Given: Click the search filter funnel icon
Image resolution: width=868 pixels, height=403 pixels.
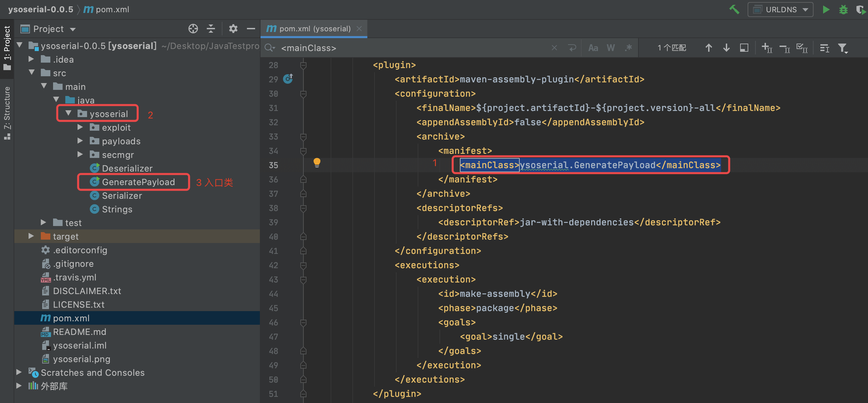Looking at the screenshot, I should [x=843, y=48].
